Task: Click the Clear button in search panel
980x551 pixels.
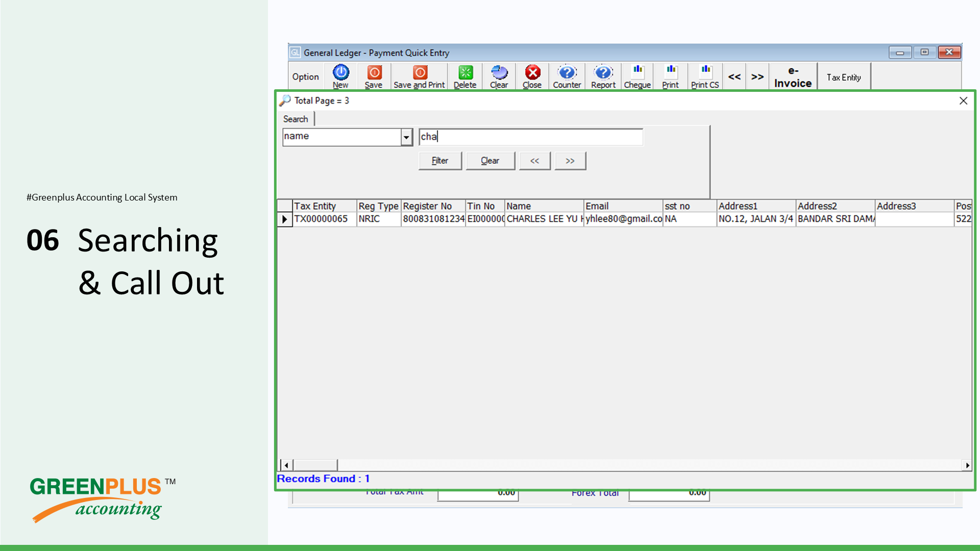Action: click(x=490, y=161)
